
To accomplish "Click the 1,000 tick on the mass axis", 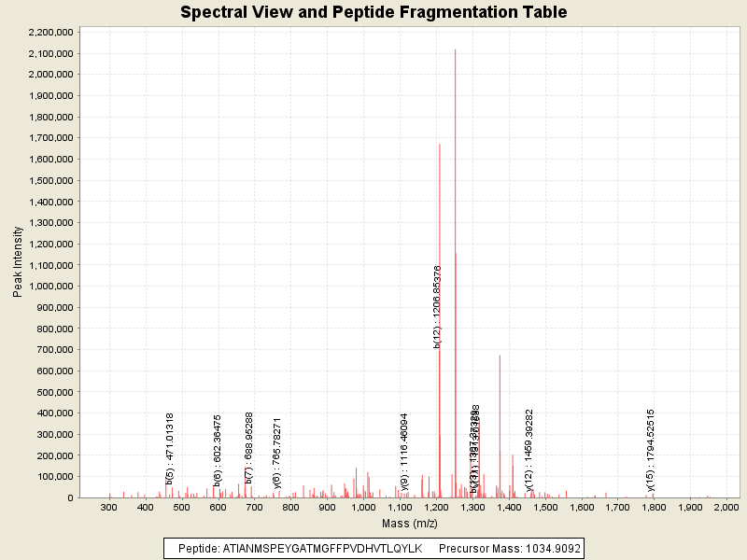I will 364,507.
